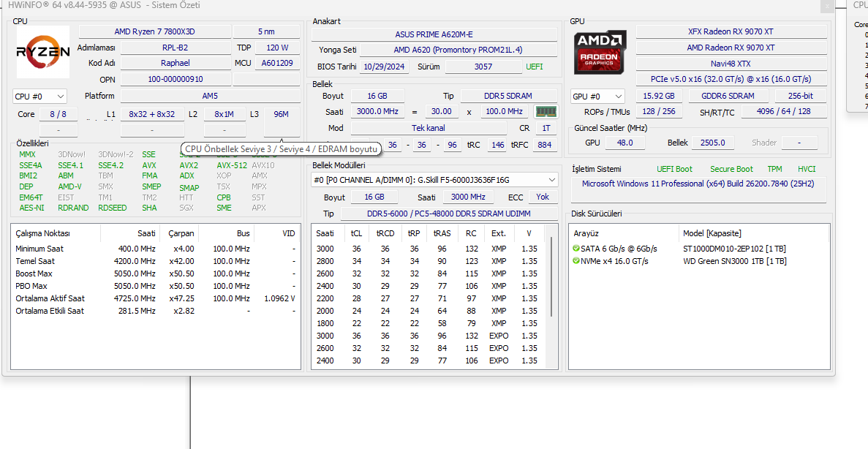Click the SSE4A feature label
868x449 pixels.
tap(31, 165)
